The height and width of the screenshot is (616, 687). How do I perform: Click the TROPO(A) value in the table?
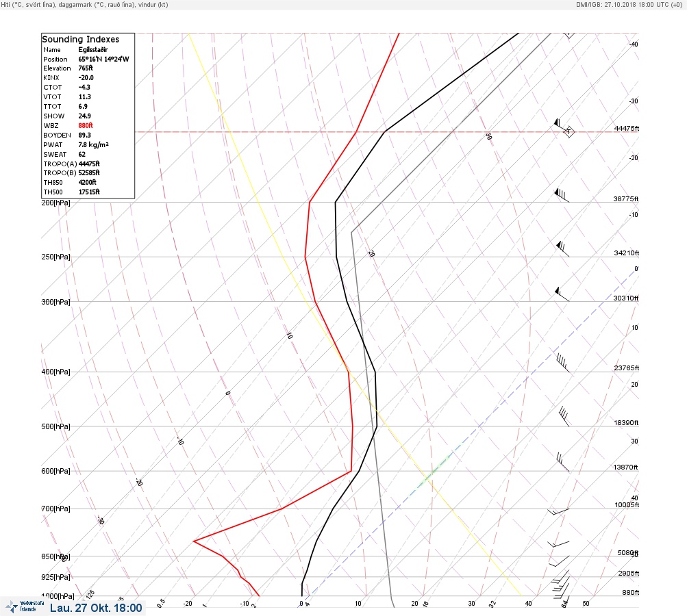click(x=89, y=164)
